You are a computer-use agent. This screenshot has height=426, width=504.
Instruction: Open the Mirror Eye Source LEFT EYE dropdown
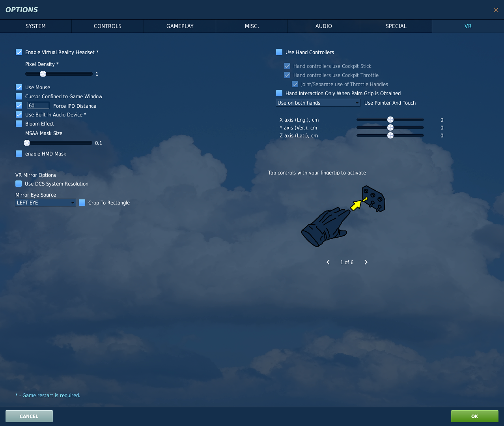click(x=45, y=203)
